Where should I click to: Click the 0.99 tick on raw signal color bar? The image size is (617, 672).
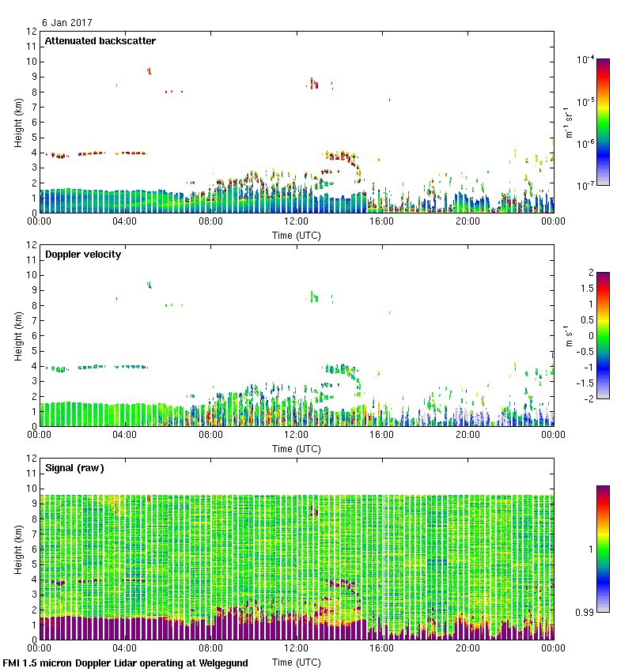(585, 613)
